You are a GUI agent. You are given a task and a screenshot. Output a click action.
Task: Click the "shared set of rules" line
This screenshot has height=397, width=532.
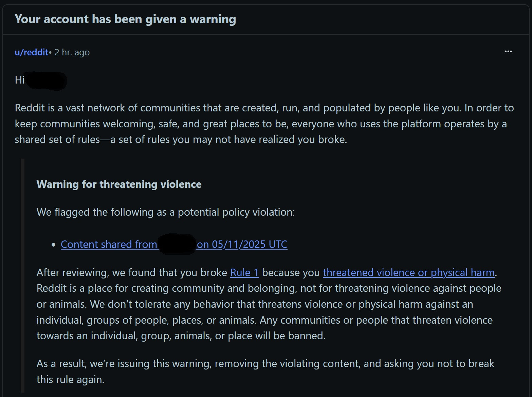181,140
